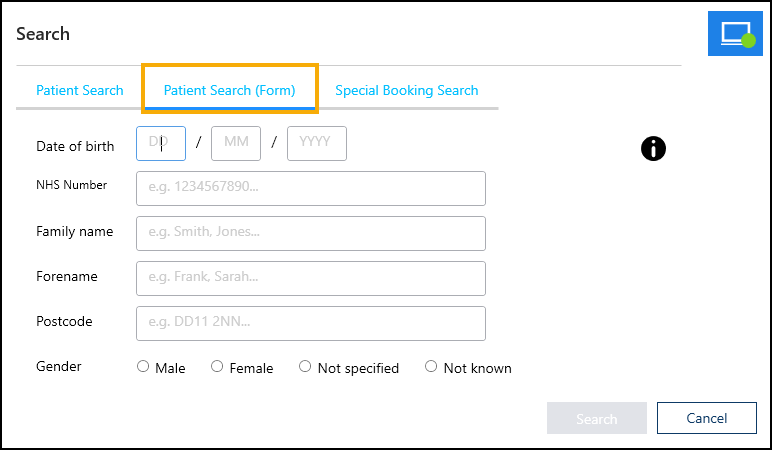Open the Patient Search (Form) tab
This screenshot has height=450, width=772.
(230, 90)
